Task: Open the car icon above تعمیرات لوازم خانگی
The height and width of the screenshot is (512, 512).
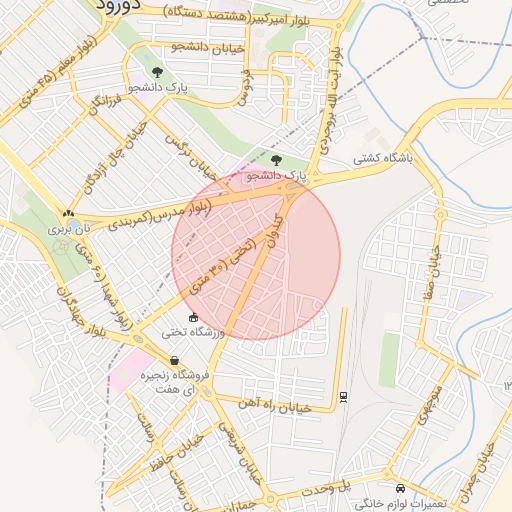Action: tap(401, 489)
